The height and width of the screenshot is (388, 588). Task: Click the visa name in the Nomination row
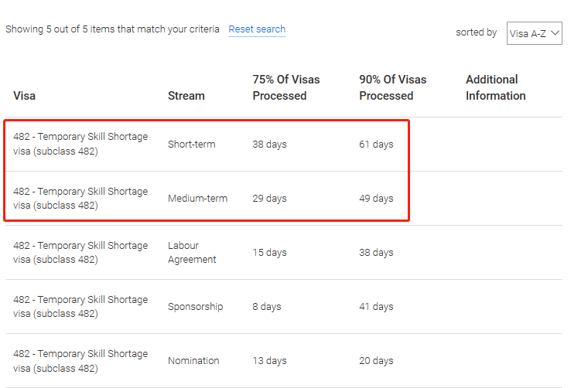(80, 361)
